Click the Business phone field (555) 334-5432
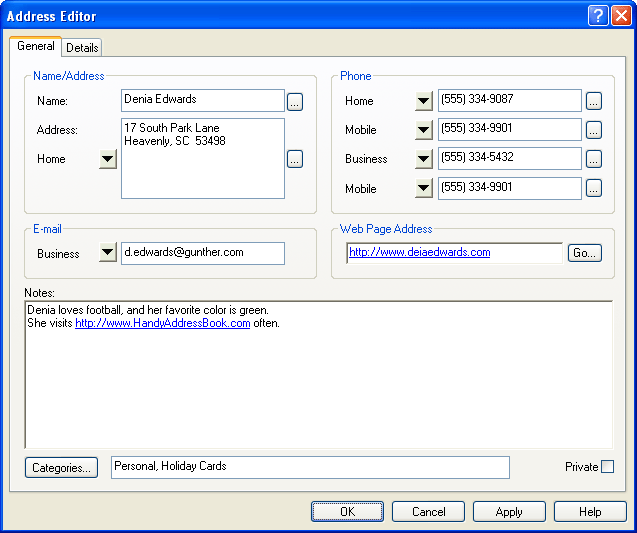The height and width of the screenshot is (533, 637). tap(510, 158)
